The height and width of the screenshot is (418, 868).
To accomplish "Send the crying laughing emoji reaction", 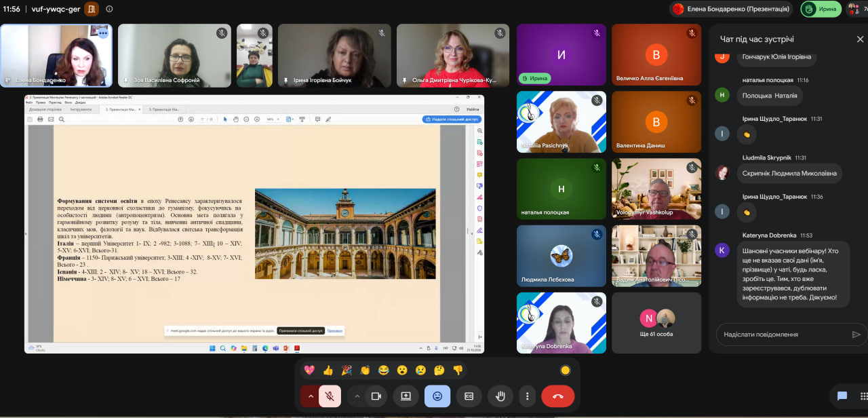I will tap(384, 370).
